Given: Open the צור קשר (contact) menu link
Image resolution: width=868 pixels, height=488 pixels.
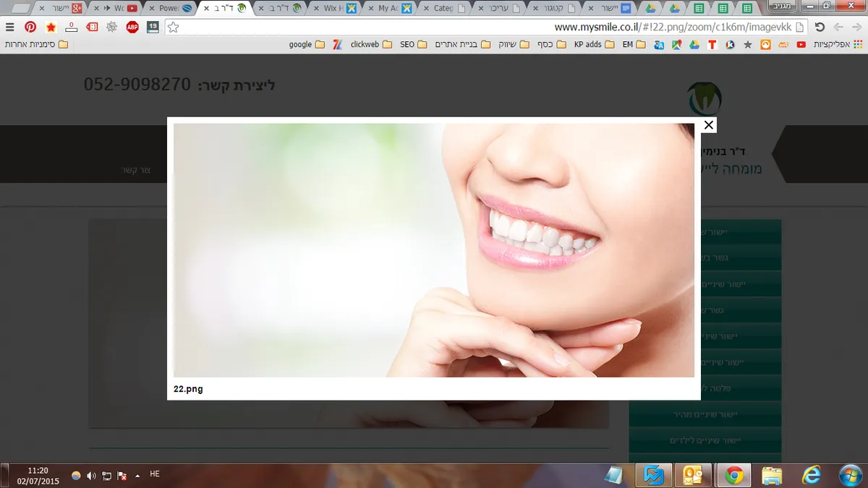Looking at the screenshot, I should tap(135, 170).
